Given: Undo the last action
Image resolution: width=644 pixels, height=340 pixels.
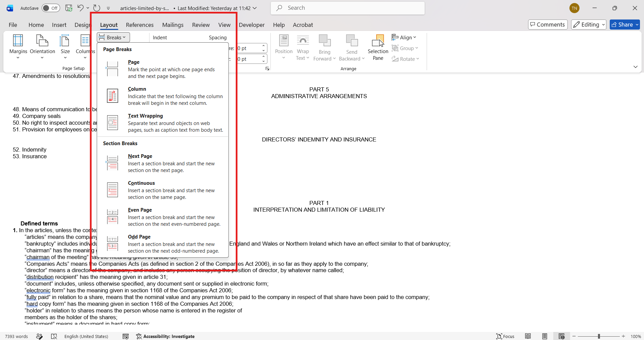Looking at the screenshot, I should click(x=80, y=8).
